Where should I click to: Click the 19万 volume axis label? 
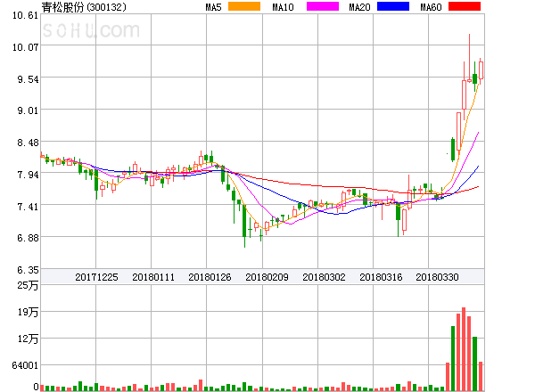(x=28, y=312)
